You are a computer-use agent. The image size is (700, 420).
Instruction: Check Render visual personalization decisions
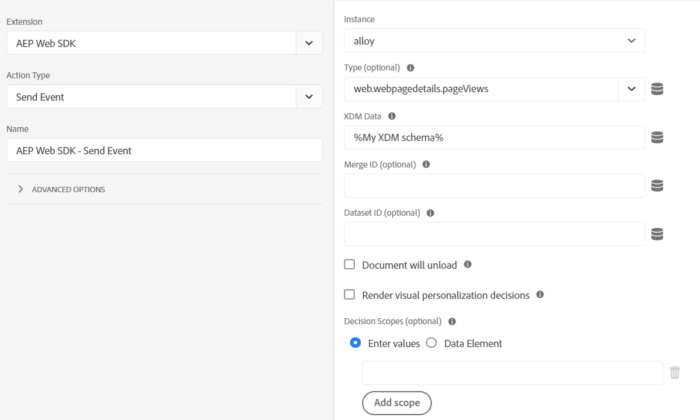350,295
